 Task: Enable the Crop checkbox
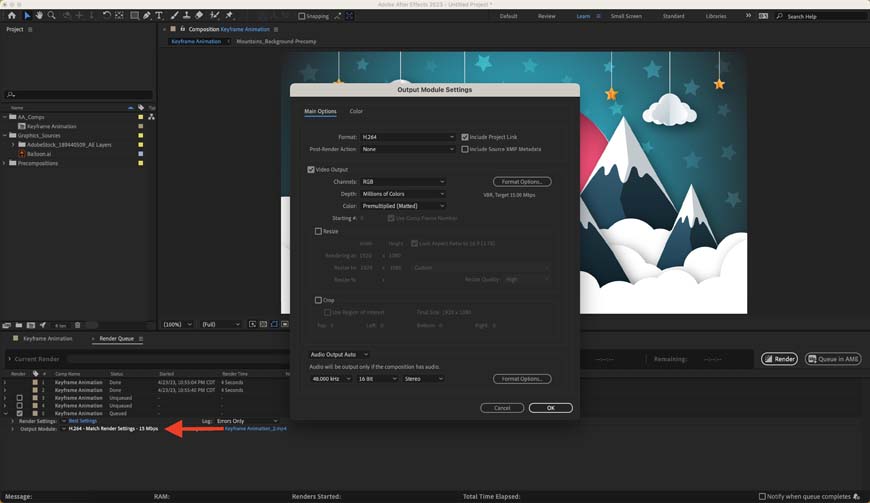pos(319,300)
